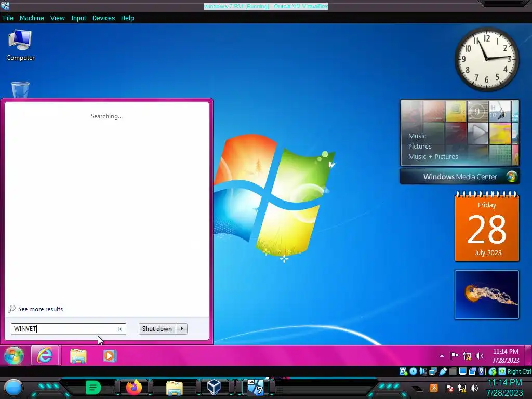Click VirtualBox display status icon
Viewport: 532px width, 399px height.
tap(462, 371)
